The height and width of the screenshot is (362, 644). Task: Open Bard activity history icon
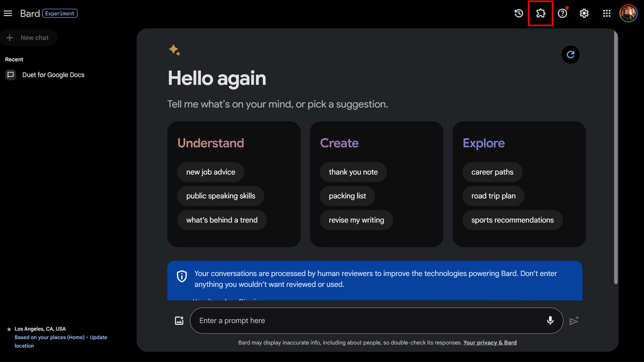tap(519, 13)
